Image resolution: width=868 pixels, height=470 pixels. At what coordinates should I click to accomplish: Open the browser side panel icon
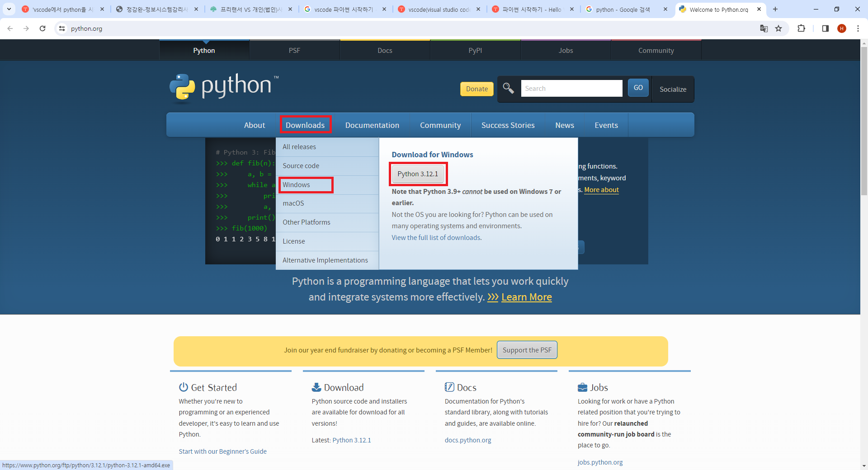tap(825, 28)
